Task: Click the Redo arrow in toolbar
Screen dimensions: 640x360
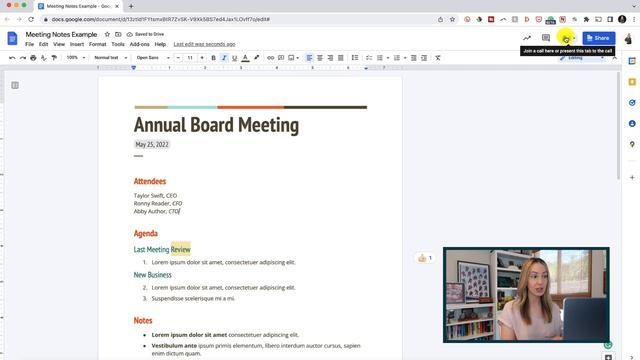Action: (x=23, y=58)
